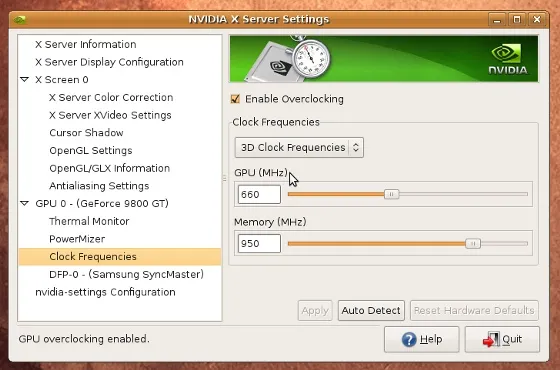
Task: Select Clock Frequencies in sidebar
Action: pos(120,257)
